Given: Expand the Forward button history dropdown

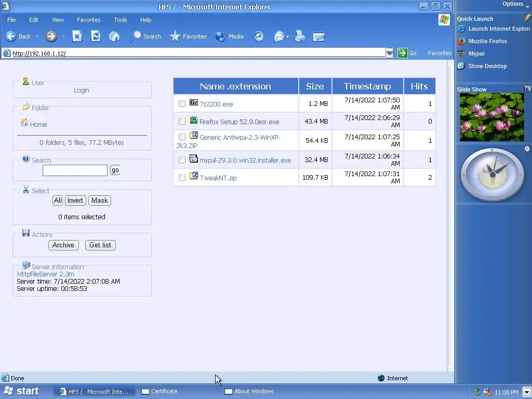Looking at the screenshot, I should (63, 36).
